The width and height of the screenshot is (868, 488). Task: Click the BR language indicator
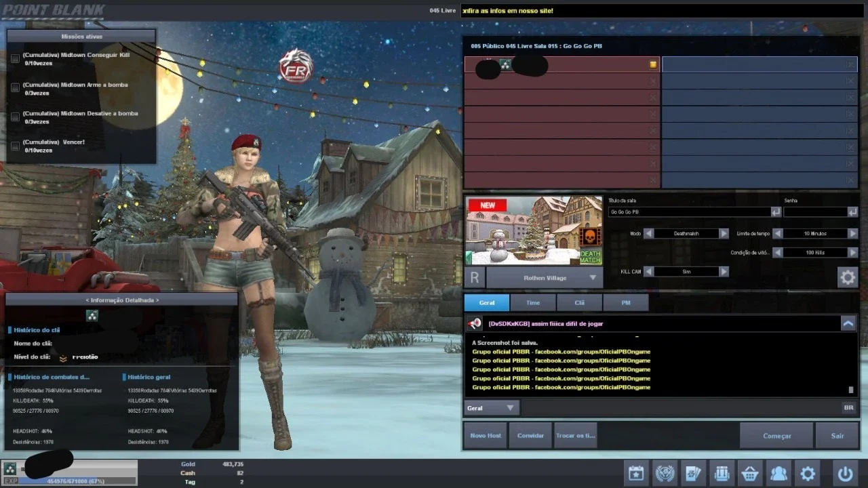point(848,407)
